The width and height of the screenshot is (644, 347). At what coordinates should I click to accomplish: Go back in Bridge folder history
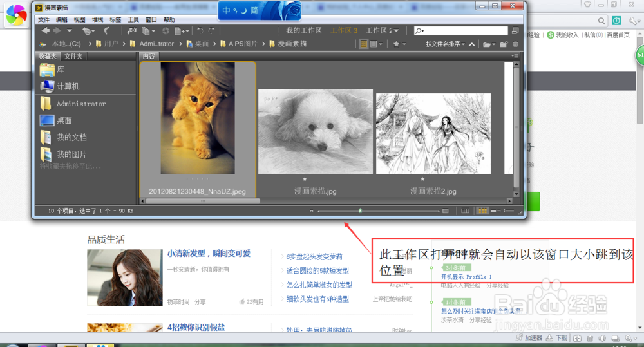tap(46, 30)
